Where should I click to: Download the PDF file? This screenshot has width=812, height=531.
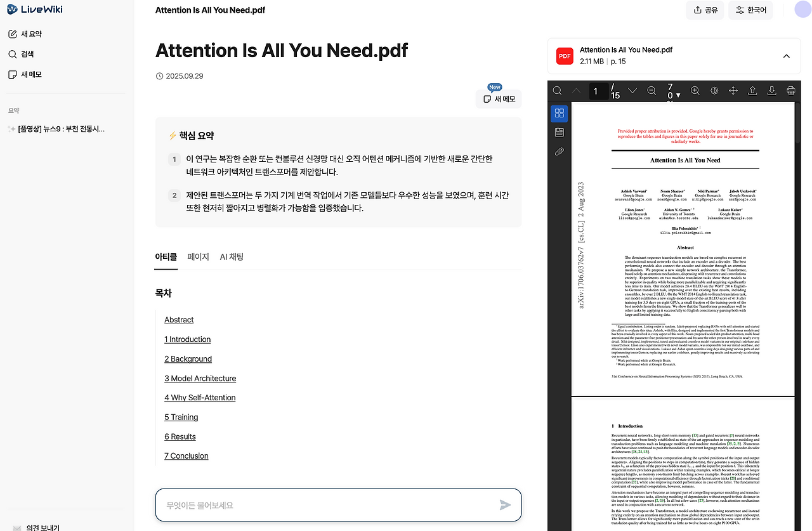[772, 91]
